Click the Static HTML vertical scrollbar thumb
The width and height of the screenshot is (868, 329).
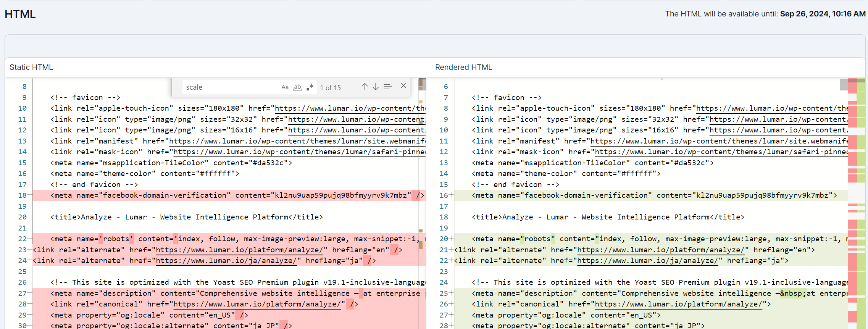[x=422, y=84]
